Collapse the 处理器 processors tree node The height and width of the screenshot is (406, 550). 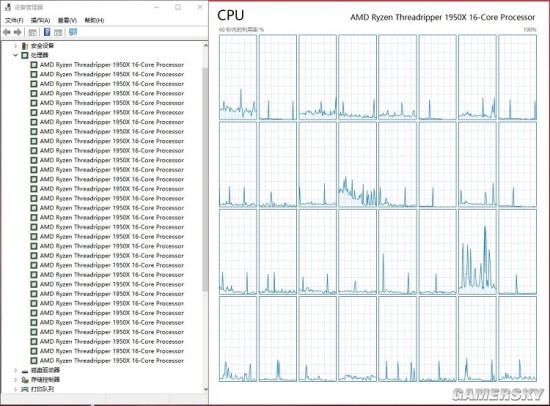[x=15, y=55]
